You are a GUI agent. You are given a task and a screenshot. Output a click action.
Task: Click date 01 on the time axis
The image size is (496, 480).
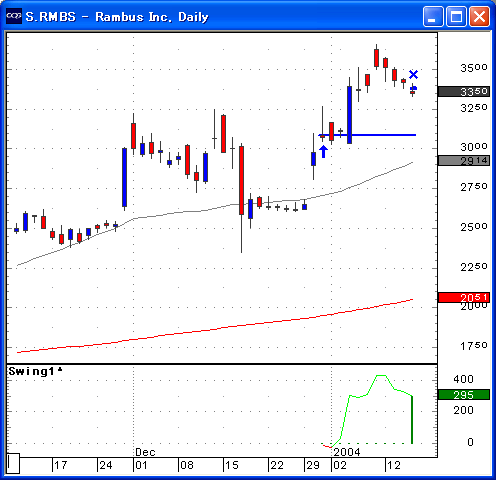point(141,465)
